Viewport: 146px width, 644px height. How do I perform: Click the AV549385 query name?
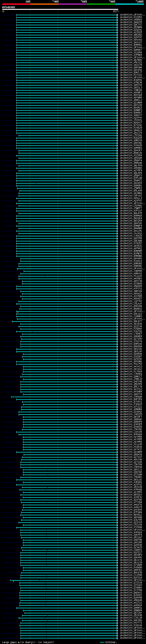coord(8,7)
